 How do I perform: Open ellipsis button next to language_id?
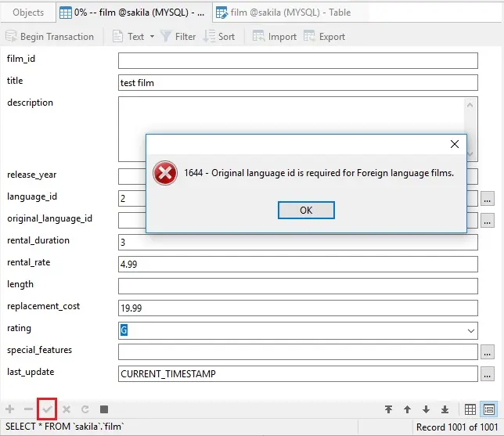(x=488, y=198)
